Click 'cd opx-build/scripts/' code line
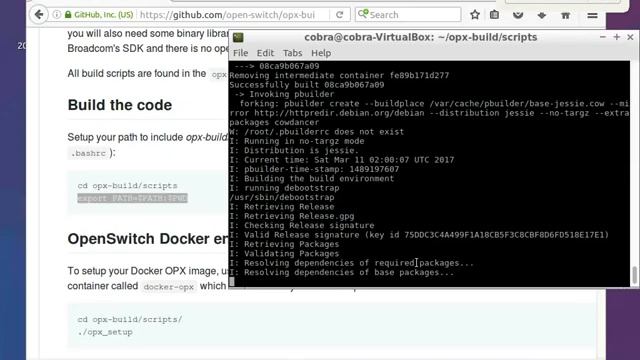The image size is (640, 360). [x=130, y=320]
